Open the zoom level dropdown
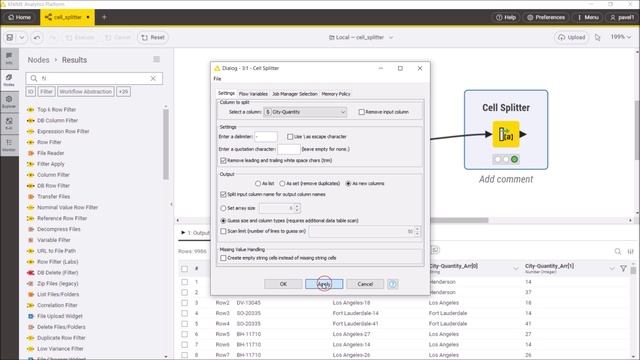 coord(620,37)
